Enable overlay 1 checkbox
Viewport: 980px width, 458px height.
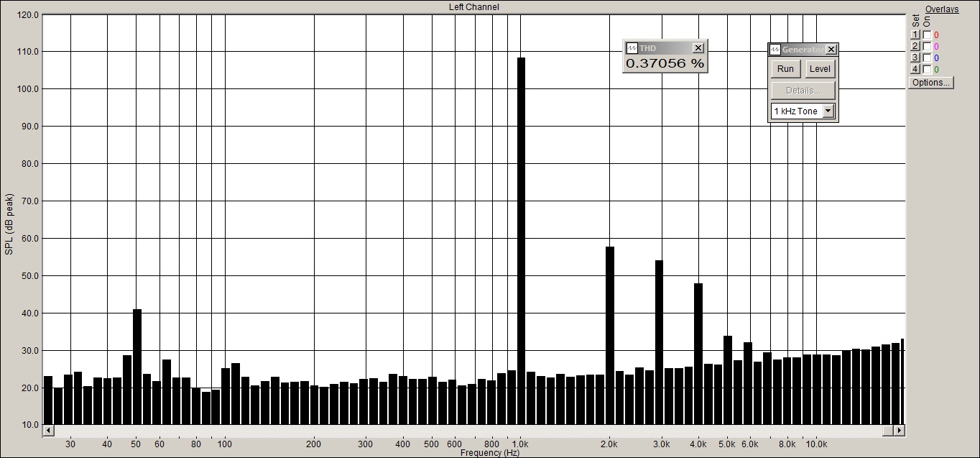click(x=927, y=35)
